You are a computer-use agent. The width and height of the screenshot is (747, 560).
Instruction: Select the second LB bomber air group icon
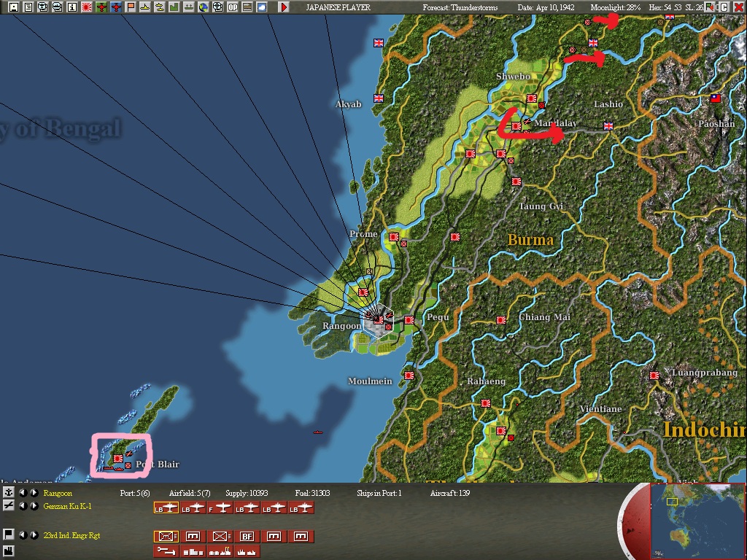(x=193, y=508)
